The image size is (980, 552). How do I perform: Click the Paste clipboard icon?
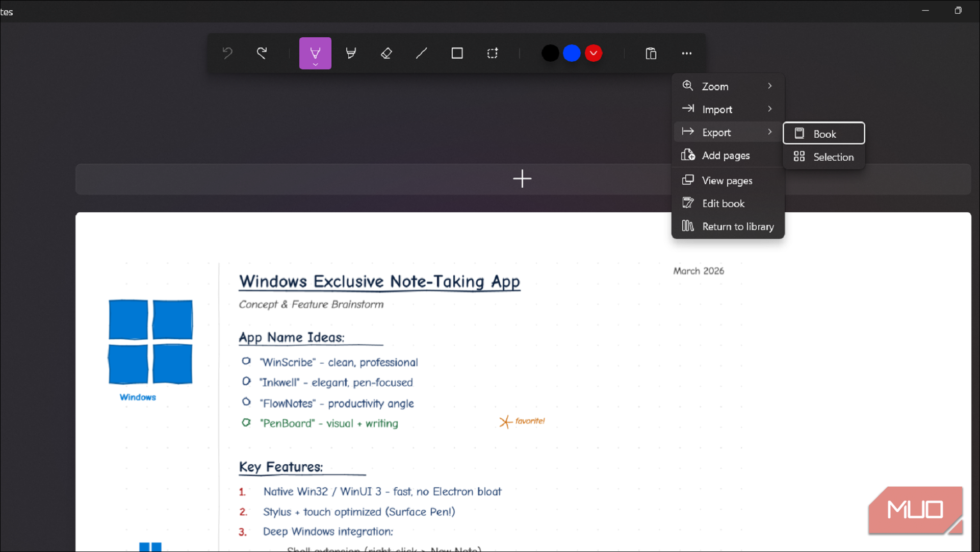coord(651,53)
